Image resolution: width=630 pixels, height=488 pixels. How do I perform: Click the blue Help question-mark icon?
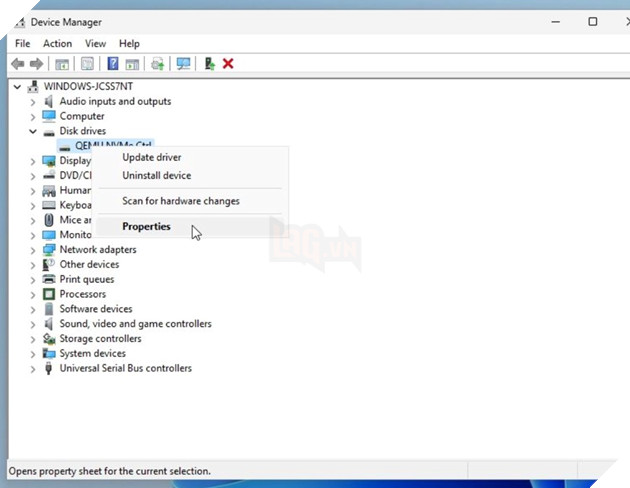[113, 63]
